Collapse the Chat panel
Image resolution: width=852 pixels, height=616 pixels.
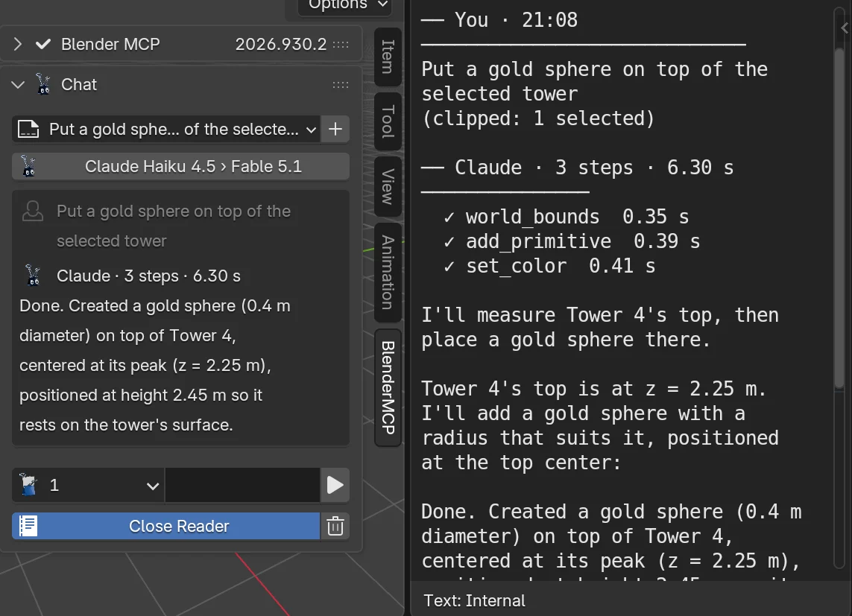click(18, 85)
